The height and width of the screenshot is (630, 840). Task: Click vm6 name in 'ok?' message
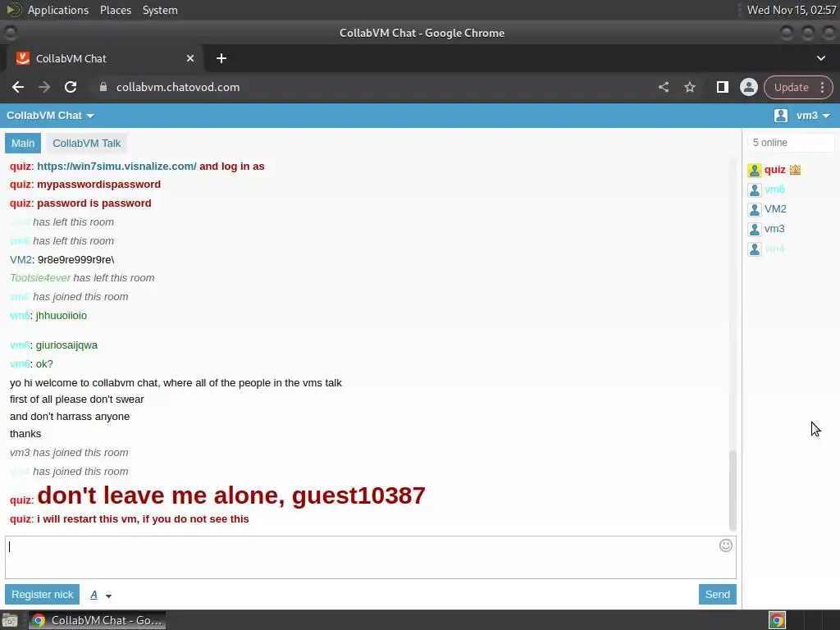click(20, 364)
